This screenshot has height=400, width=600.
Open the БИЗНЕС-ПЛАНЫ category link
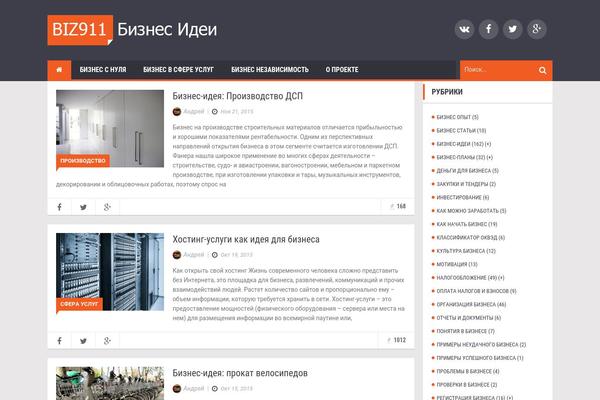tap(461, 157)
